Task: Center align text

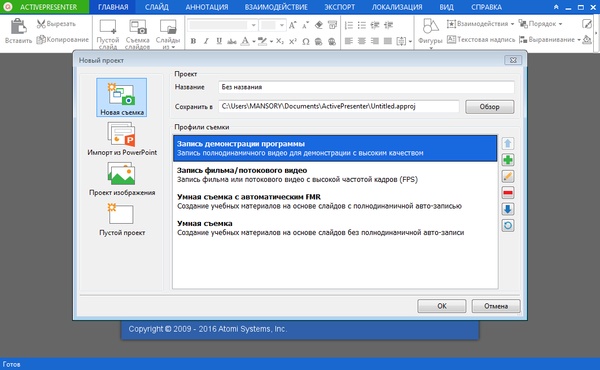Action: 362,41
